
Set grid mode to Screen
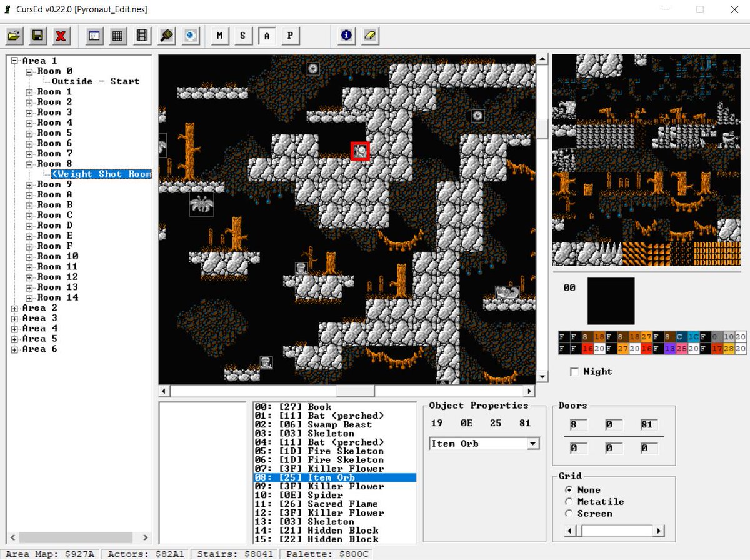(569, 513)
